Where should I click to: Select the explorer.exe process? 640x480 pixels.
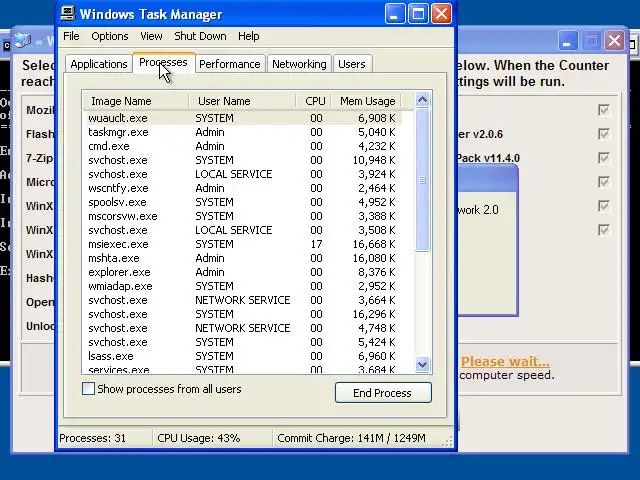[242, 272]
